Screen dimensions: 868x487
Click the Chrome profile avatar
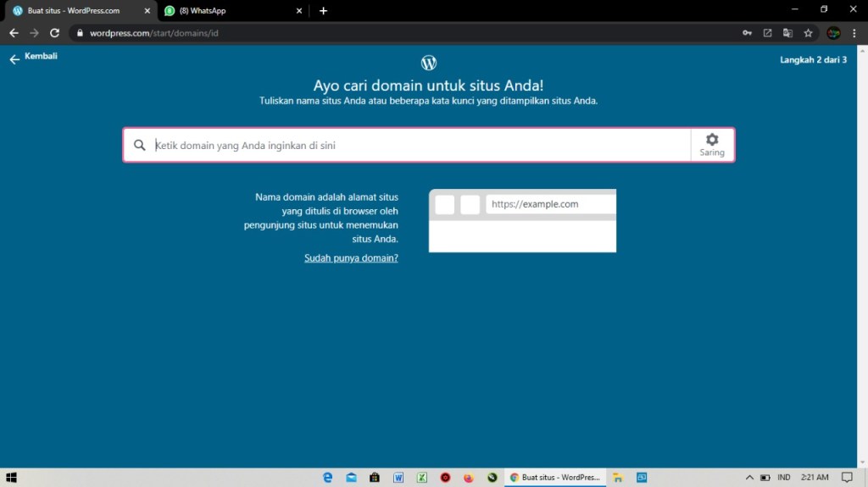click(833, 33)
